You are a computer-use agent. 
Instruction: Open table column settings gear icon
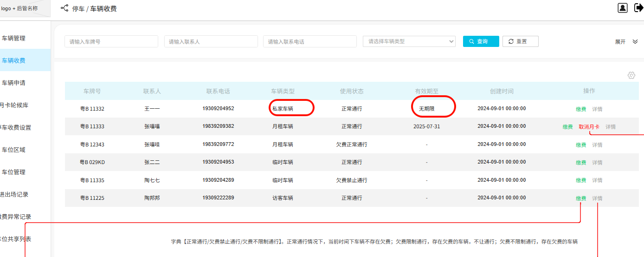[631, 75]
